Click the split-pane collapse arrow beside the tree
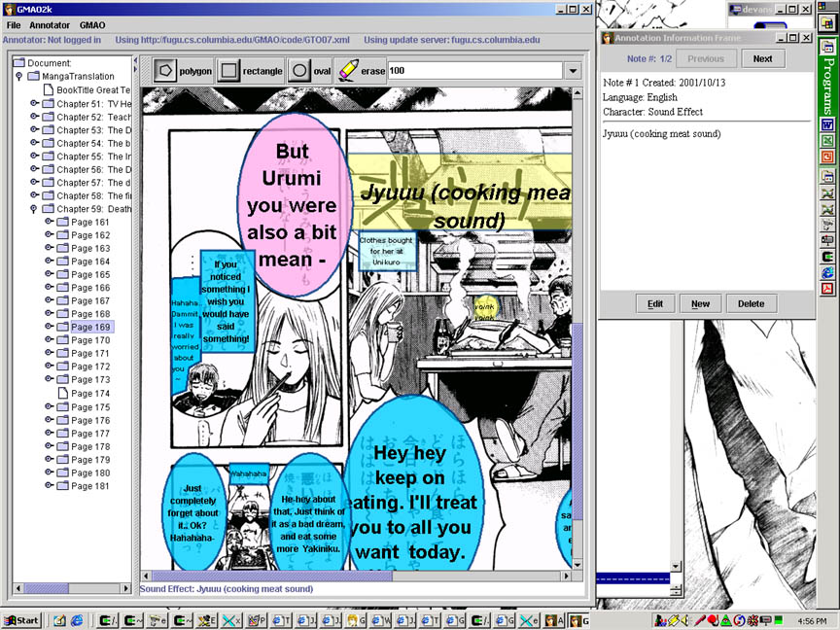Image resolution: width=840 pixels, height=630 pixels. coord(135,60)
